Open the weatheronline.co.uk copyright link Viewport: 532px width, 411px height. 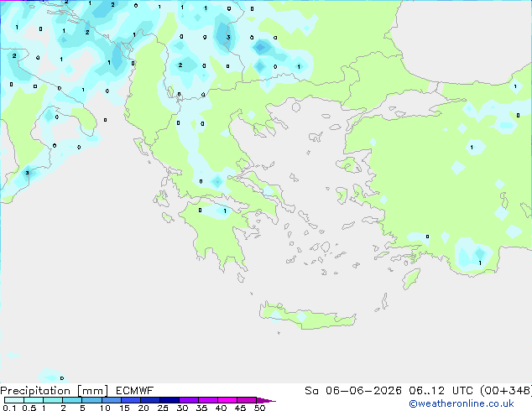tap(462, 403)
